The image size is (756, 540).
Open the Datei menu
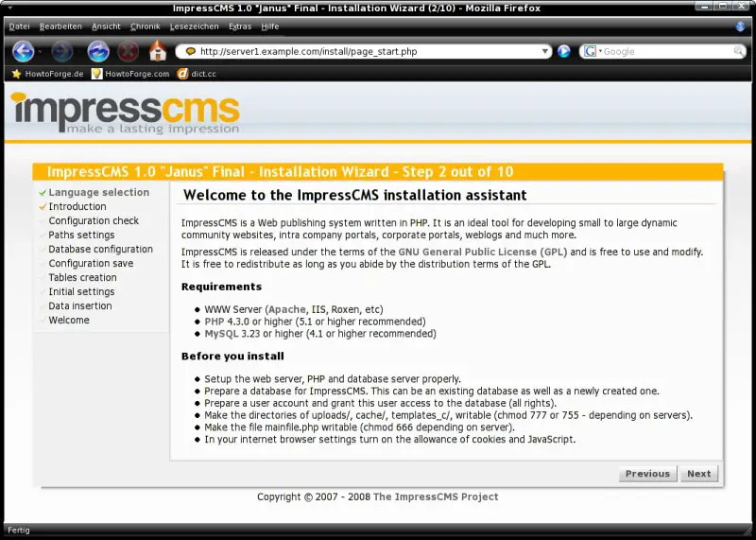(x=19, y=26)
